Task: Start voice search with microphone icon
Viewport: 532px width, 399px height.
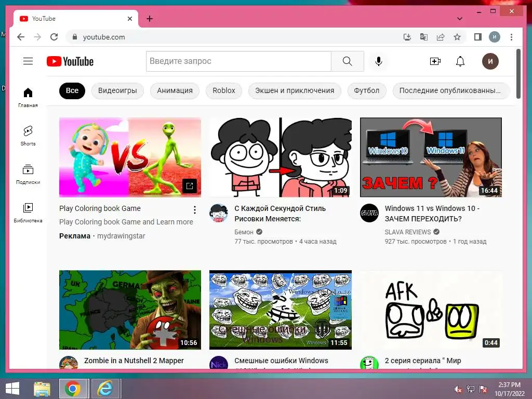Action: click(379, 61)
